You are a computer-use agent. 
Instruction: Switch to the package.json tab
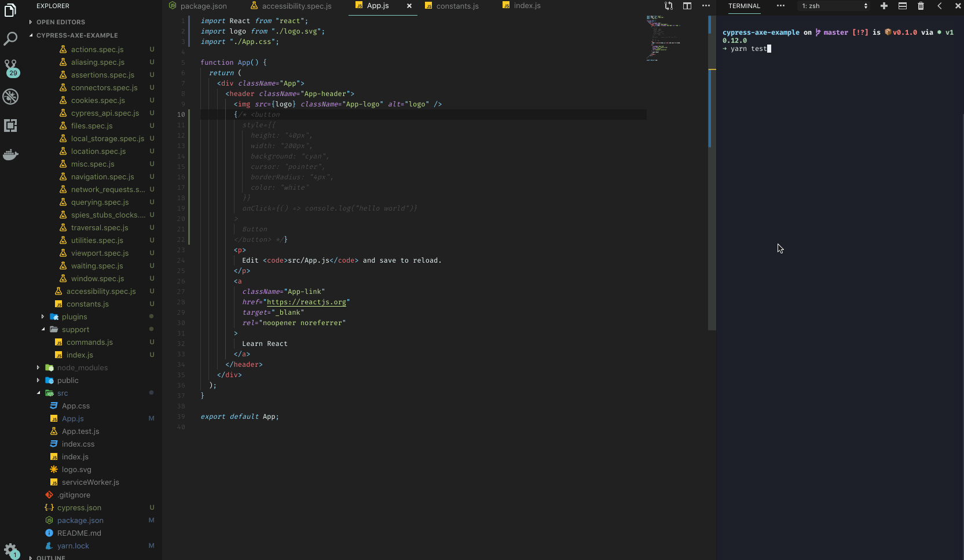point(198,6)
